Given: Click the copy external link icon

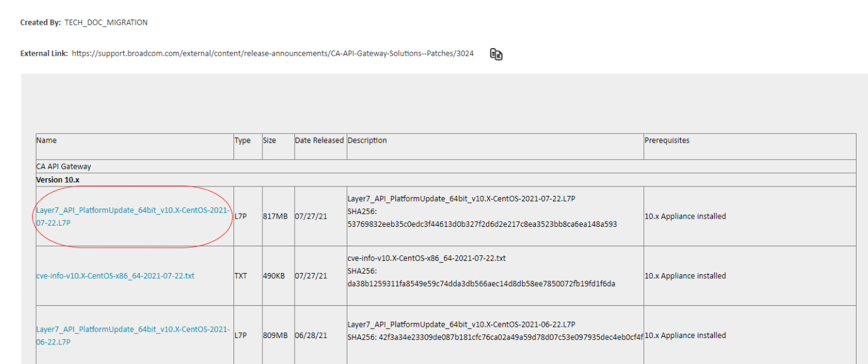Looking at the screenshot, I should click(497, 54).
